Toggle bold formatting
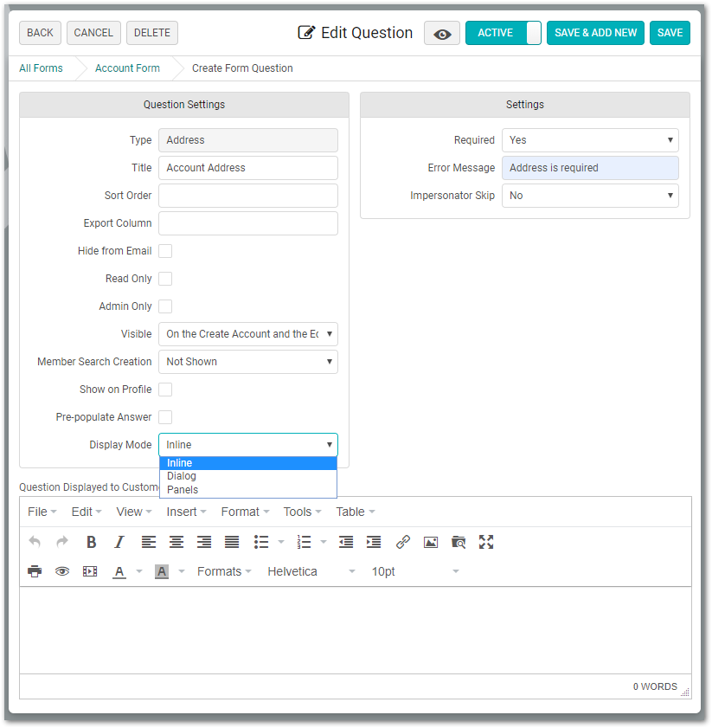 [92, 542]
